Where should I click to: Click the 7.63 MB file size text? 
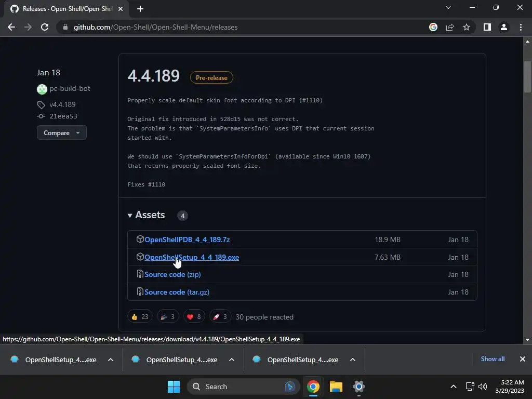click(x=388, y=257)
